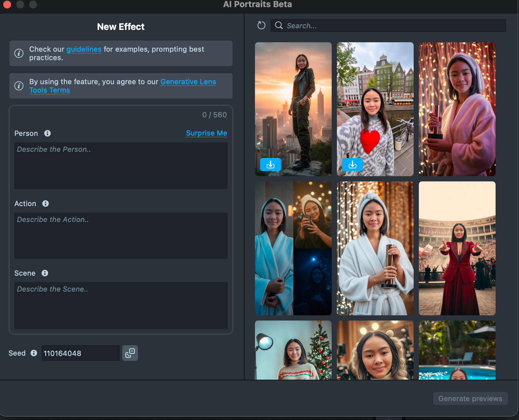
Task: Click the magnifying glass search icon
Action: point(279,25)
